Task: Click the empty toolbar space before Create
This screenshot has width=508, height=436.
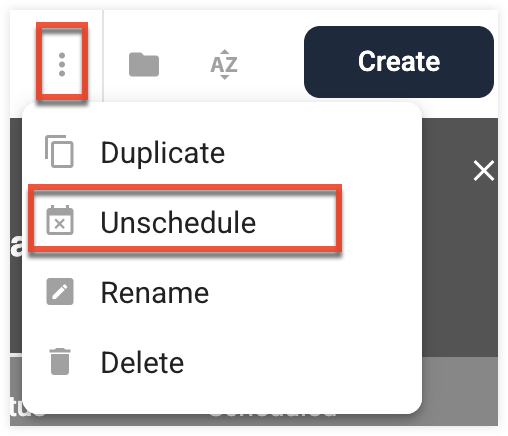Action: (270, 63)
